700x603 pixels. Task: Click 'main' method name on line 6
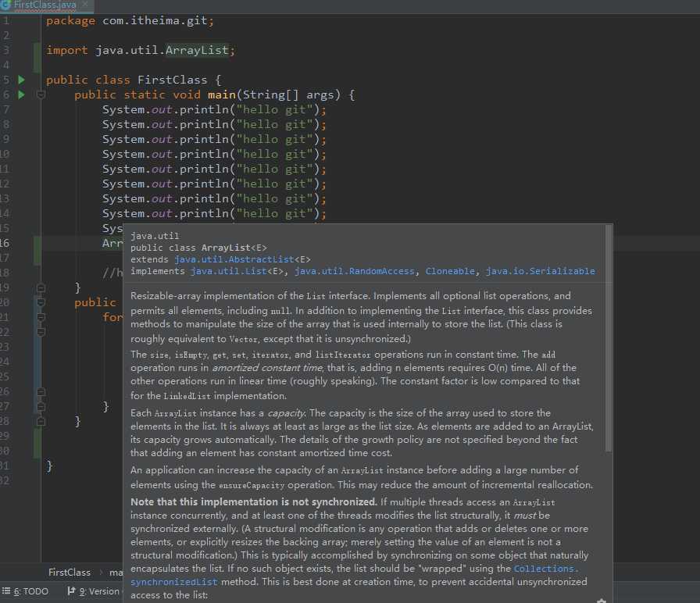pos(221,95)
